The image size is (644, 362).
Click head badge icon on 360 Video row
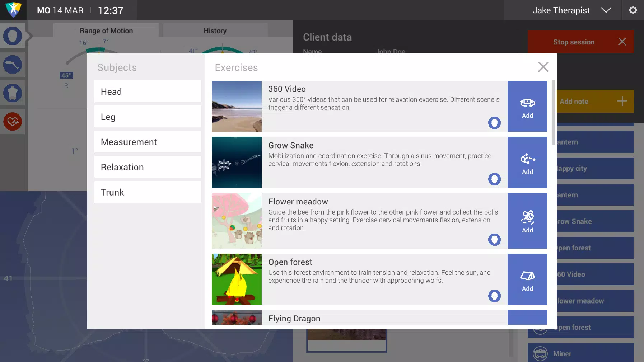[494, 123]
